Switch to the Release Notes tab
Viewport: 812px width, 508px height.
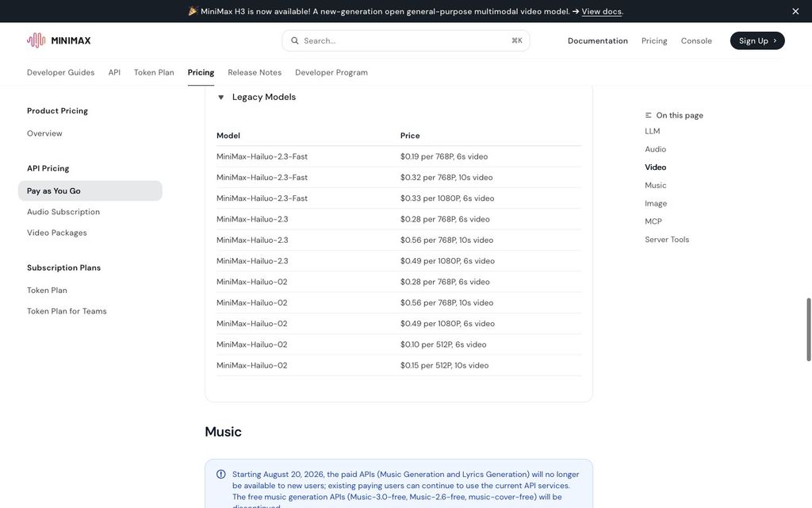point(255,72)
